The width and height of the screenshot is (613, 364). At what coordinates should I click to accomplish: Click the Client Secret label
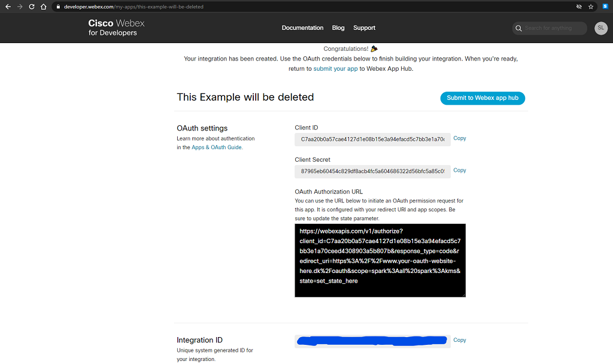(x=312, y=159)
